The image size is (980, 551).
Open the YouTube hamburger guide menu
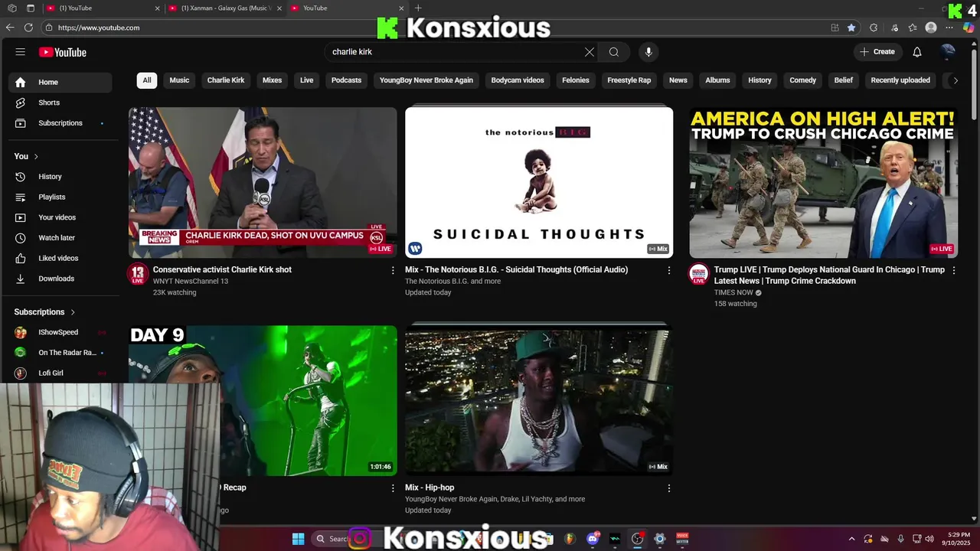(x=21, y=52)
